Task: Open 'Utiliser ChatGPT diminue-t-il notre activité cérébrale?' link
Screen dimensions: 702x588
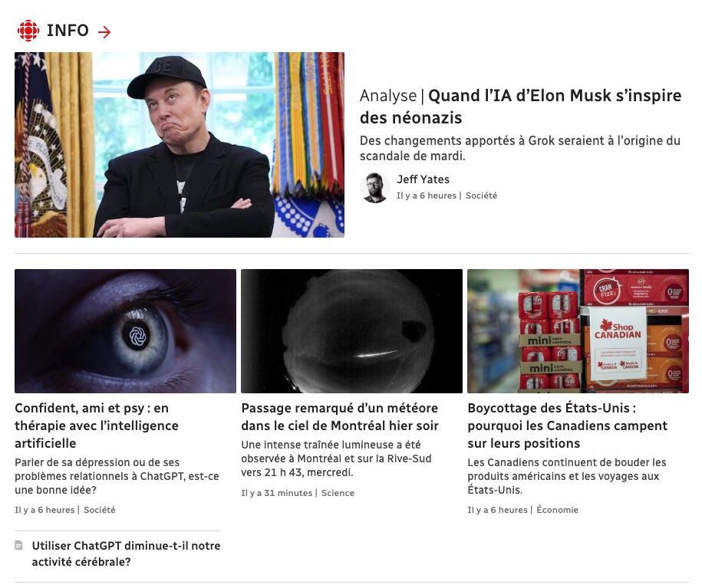Action: pos(126,554)
